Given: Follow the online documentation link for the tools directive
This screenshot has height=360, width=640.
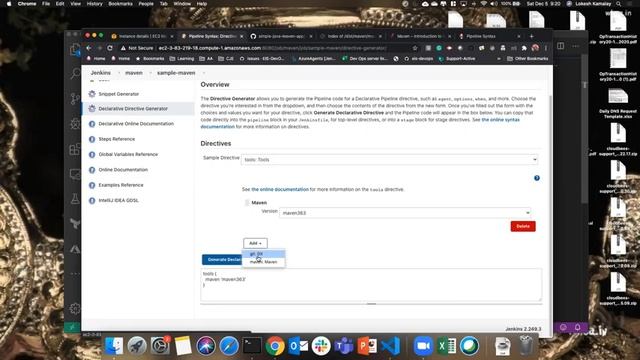Looking at the screenshot, I should click(280, 189).
